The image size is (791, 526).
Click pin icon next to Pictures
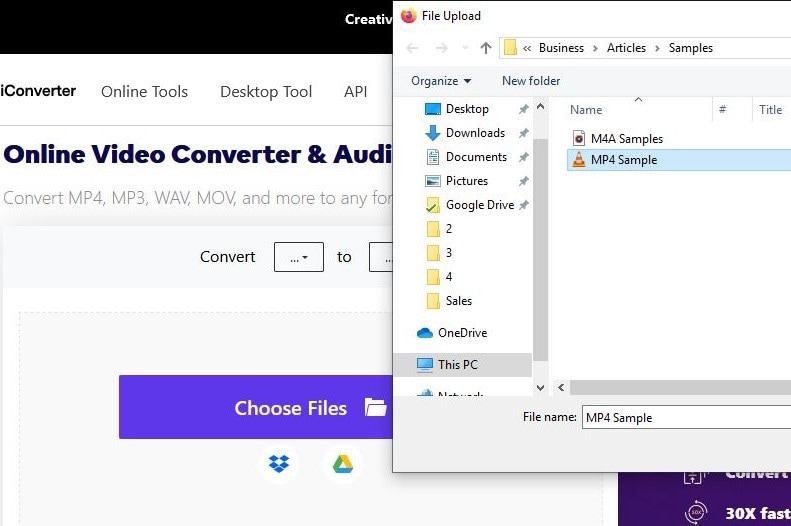click(x=524, y=181)
